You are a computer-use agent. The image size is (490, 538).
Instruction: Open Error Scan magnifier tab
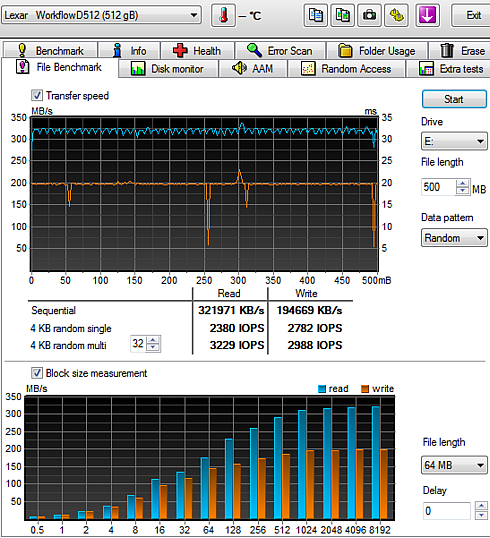click(280, 51)
